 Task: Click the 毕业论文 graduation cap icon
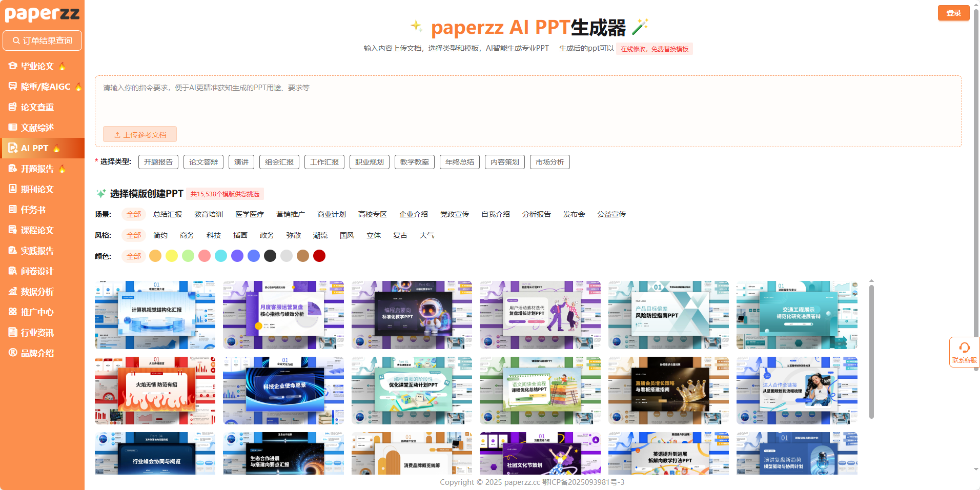[13, 66]
